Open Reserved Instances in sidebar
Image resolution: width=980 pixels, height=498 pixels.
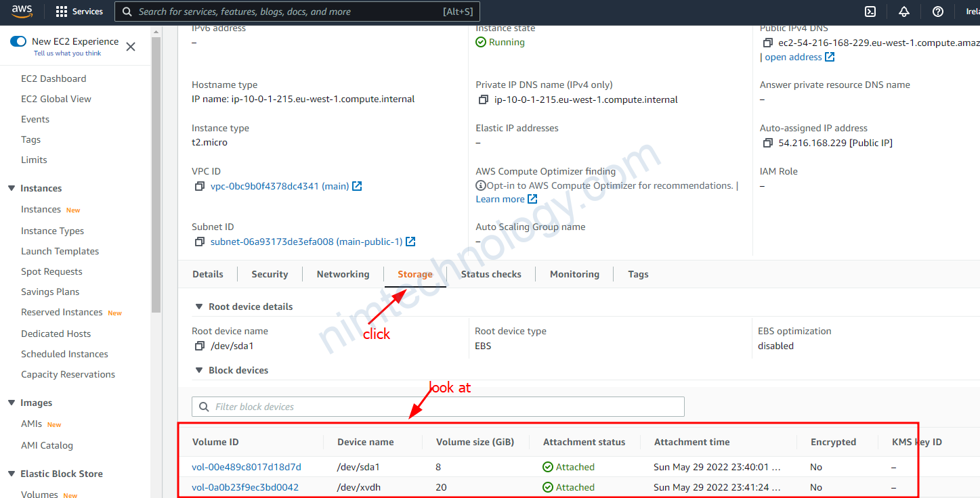click(x=62, y=312)
